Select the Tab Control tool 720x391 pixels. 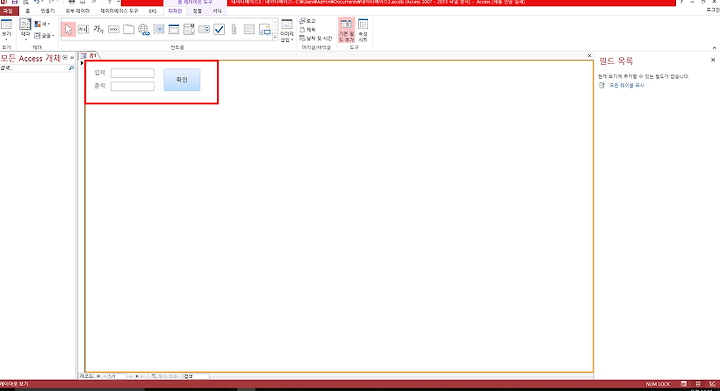tap(129, 29)
